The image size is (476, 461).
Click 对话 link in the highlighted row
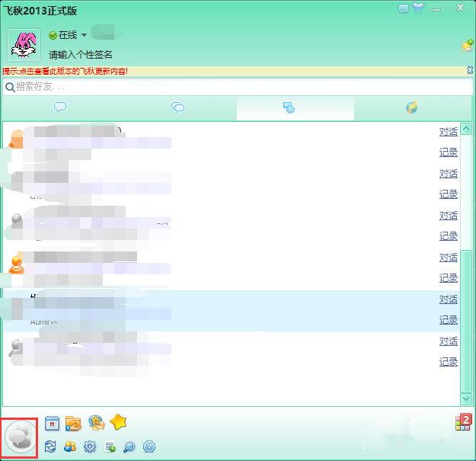(x=449, y=299)
